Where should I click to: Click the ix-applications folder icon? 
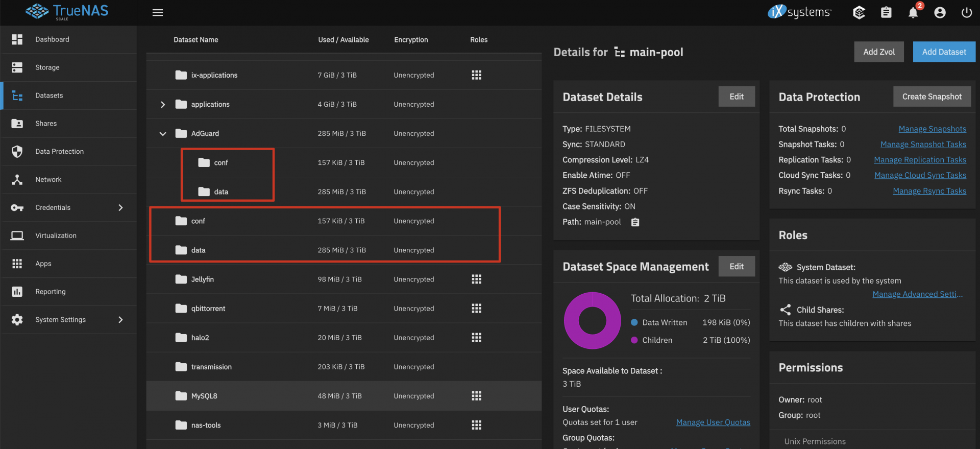click(181, 75)
